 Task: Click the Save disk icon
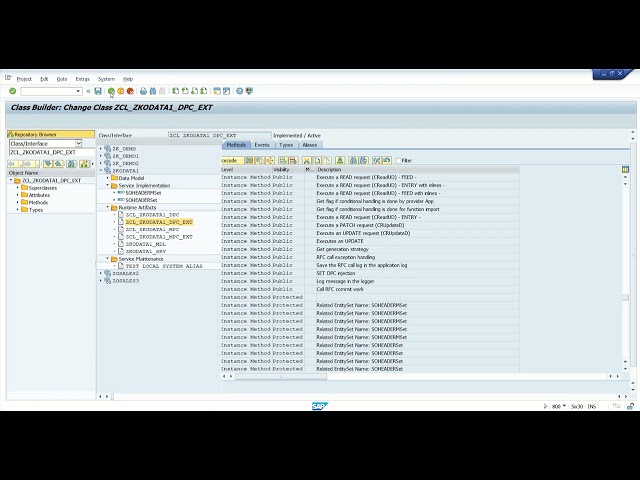[x=98, y=91]
